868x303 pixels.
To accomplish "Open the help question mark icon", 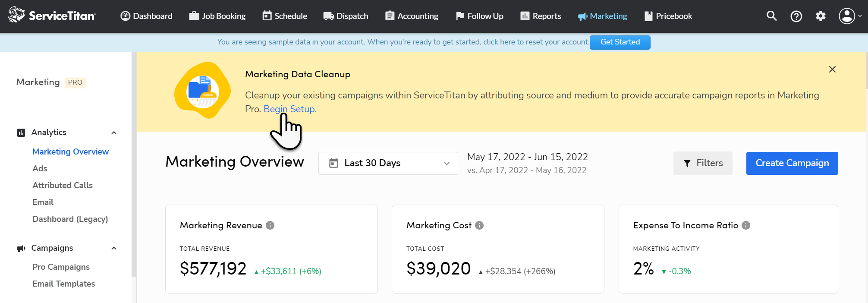I will tap(796, 16).
